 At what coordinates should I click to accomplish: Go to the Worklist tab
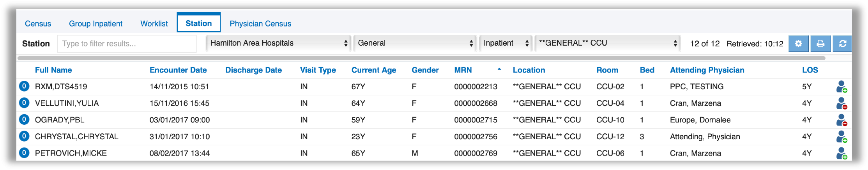(x=154, y=24)
